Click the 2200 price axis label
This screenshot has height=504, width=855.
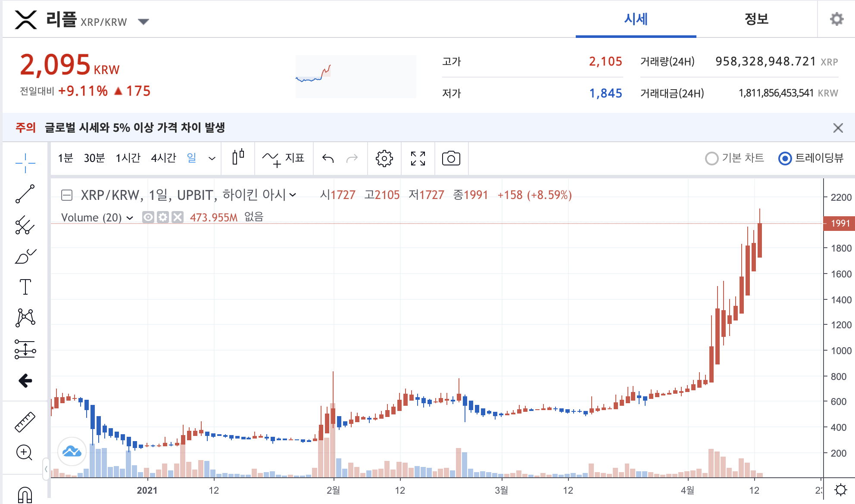(841, 197)
